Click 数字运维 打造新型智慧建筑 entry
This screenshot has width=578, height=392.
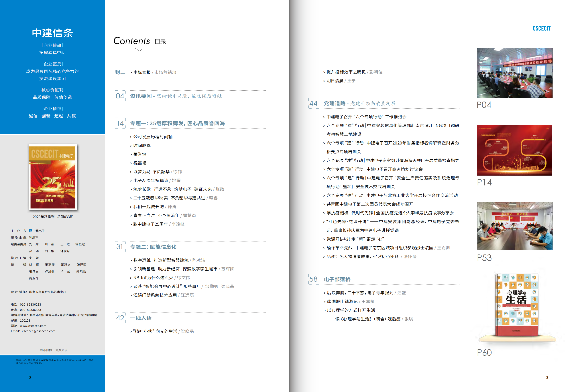coord(167,260)
